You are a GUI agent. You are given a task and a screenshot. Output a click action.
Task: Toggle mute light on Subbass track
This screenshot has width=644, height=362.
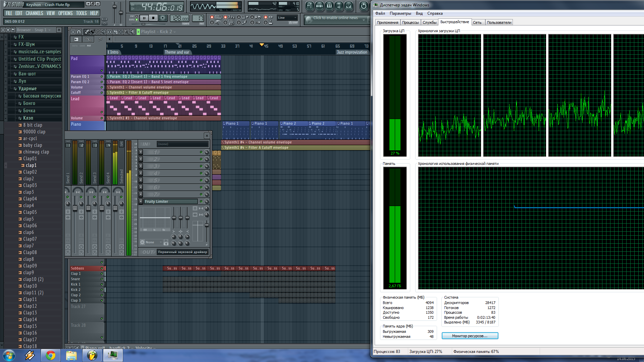click(x=102, y=268)
